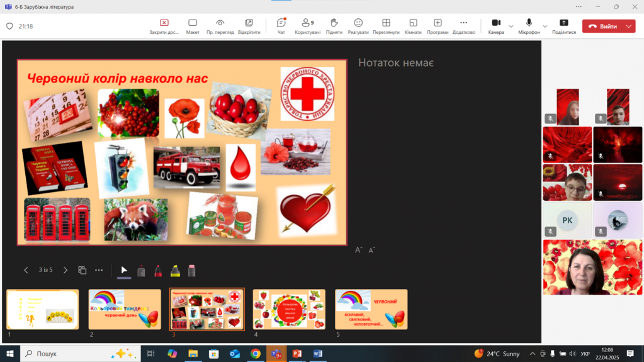Screen dimensions: 644x362
Task: Open the slide grid view icon
Action: [82, 270]
